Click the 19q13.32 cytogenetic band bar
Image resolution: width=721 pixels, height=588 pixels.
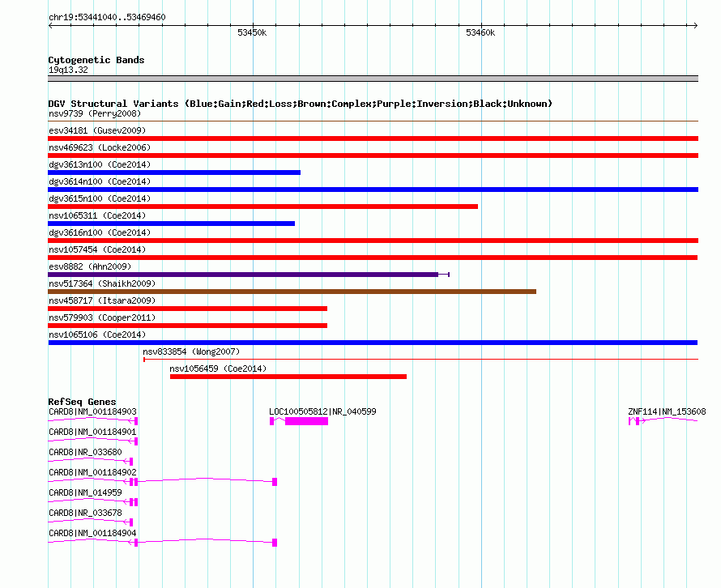pos(373,79)
